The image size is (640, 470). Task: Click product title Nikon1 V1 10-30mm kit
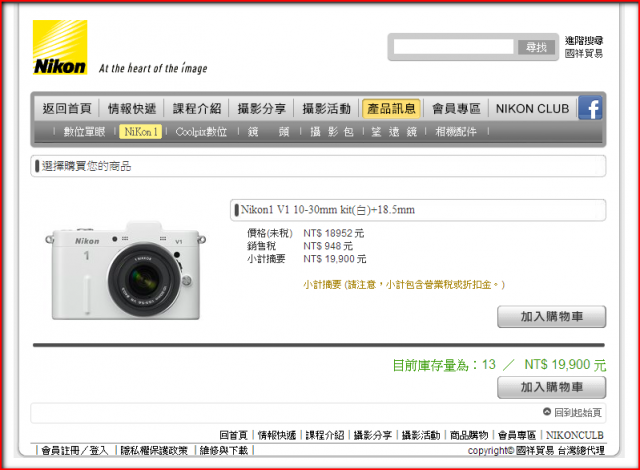click(328, 210)
